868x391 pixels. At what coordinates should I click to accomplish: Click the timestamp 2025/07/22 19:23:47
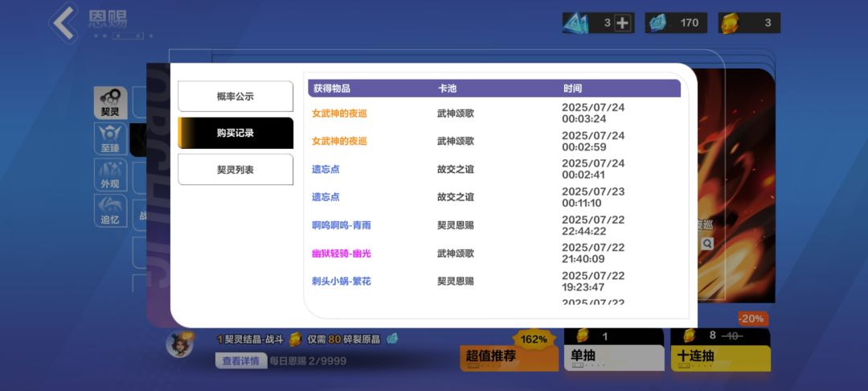pos(593,282)
